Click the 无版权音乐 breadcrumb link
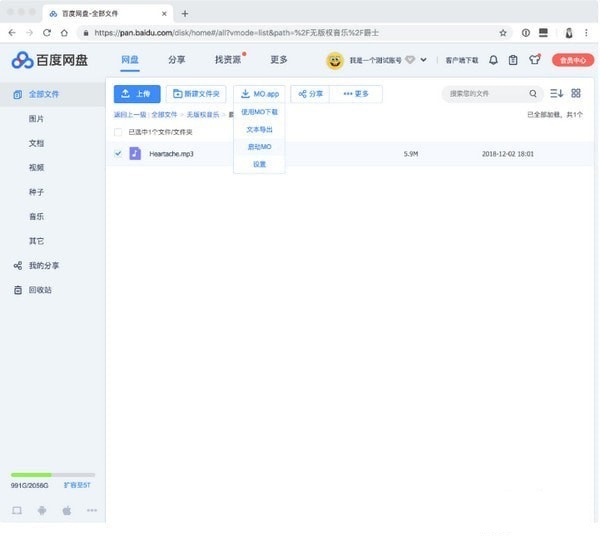The image size is (600, 542). click(203, 114)
